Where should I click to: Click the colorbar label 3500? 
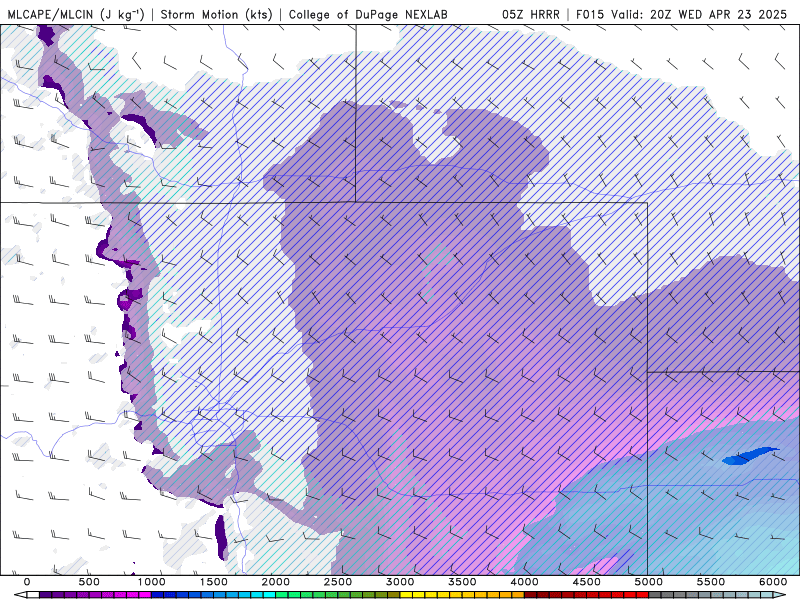click(462, 582)
